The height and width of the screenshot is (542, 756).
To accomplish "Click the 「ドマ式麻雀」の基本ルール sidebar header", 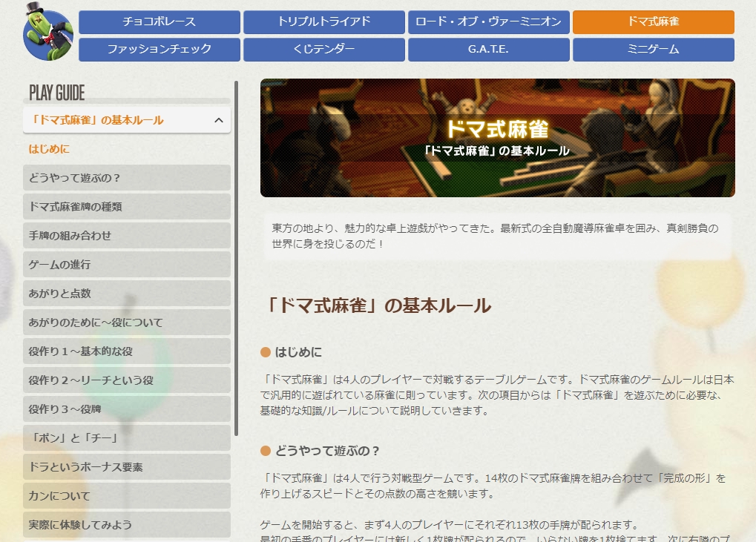I will 127,120.
